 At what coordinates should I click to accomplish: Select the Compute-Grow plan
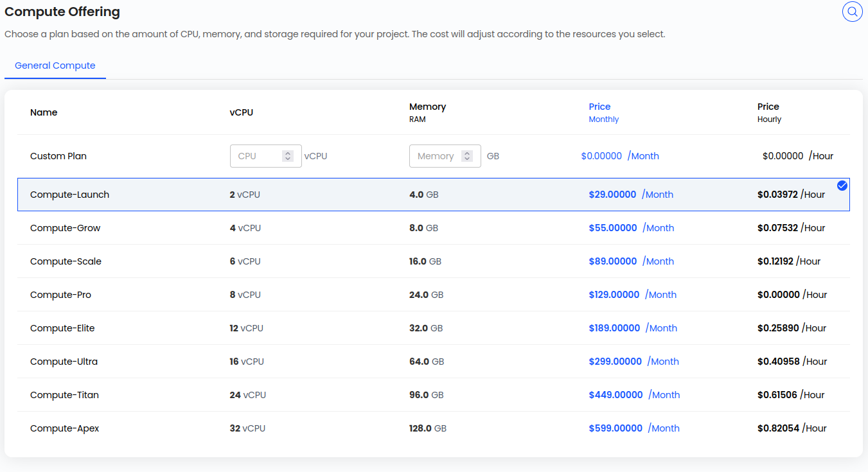point(434,228)
